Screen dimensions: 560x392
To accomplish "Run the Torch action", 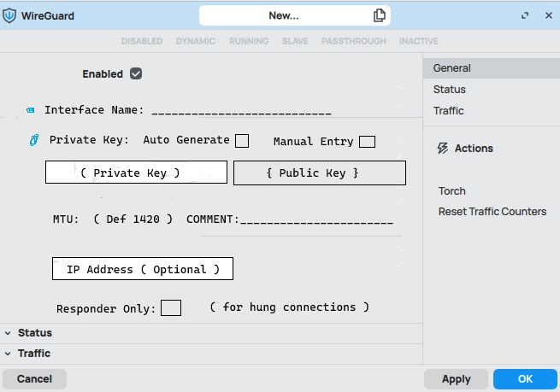I will [452, 190].
